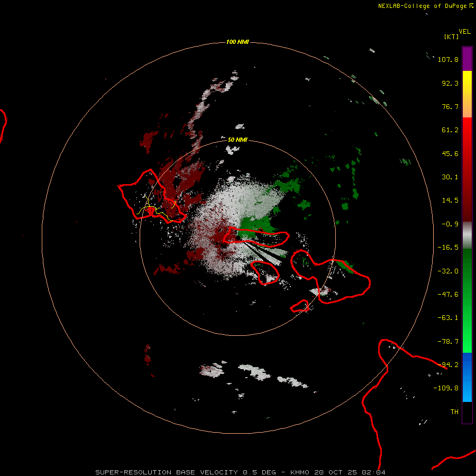Click the 30.1 scale value

(x=450, y=177)
